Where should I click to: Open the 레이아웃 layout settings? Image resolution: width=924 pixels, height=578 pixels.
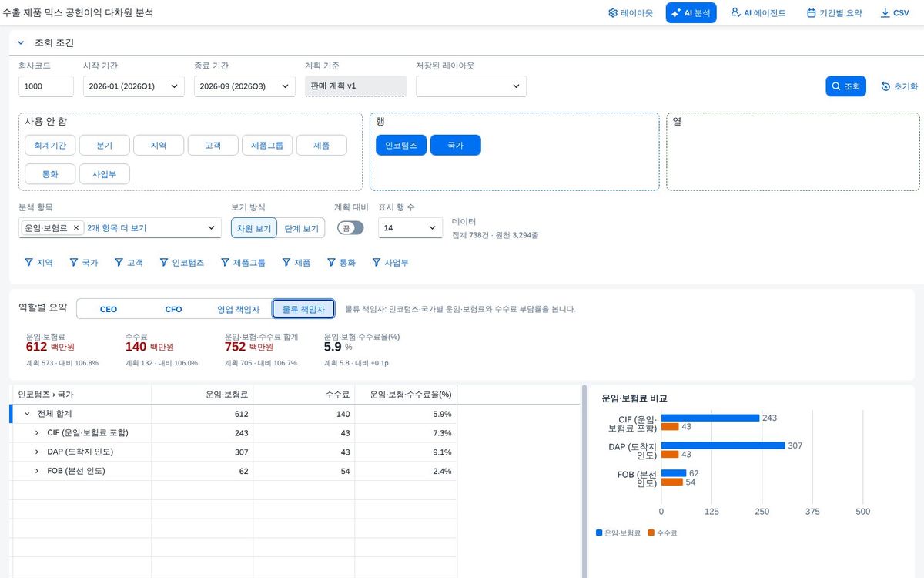[630, 13]
